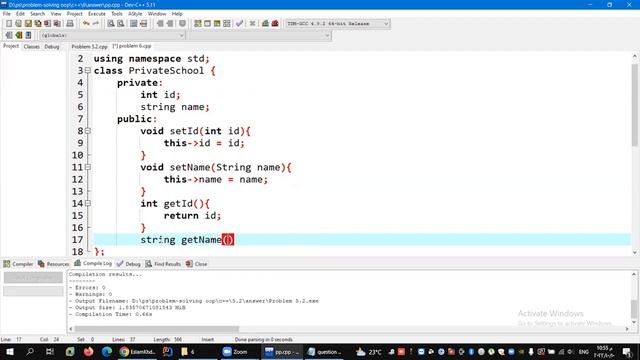Click the Save file toolbar icon
Image resolution: width=640 pixels, height=360 pixels.
(28, 24)
